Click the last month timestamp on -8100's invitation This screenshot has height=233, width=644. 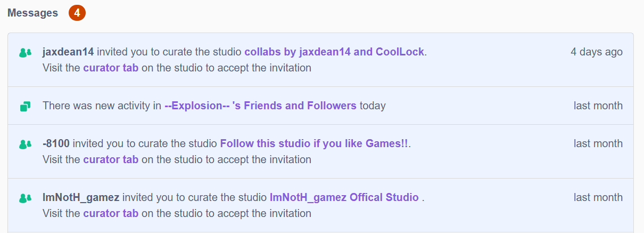[x=598, y=143]
